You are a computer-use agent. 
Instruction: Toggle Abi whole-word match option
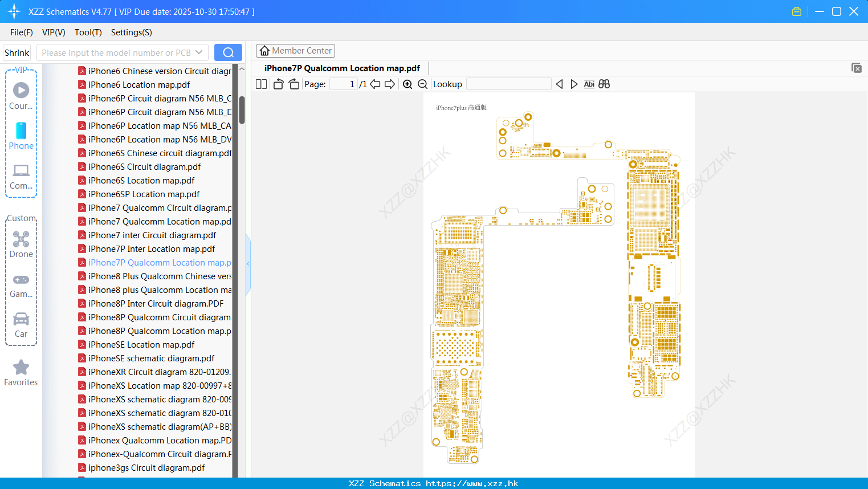coord(589,84)
